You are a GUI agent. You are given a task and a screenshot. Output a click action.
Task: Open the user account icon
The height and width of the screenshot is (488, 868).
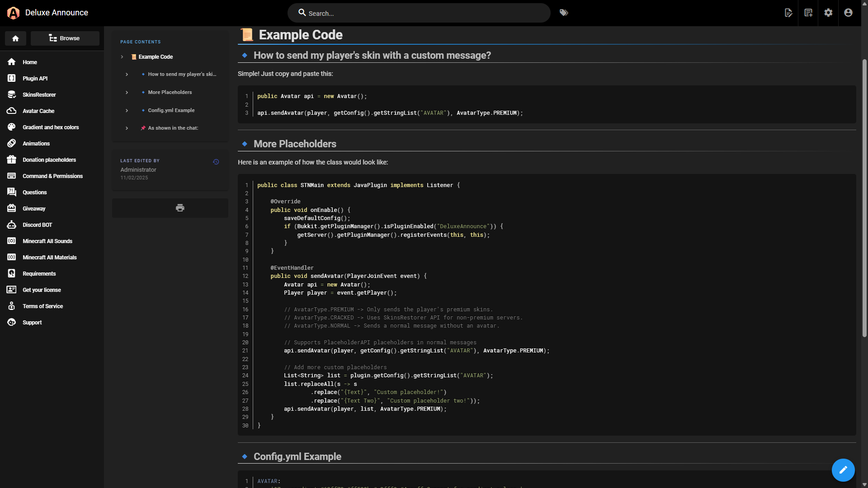click(x=848, y=13)
